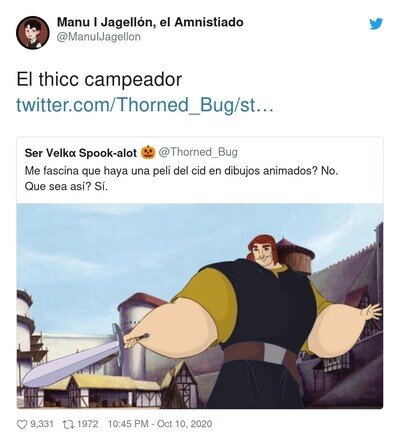Open the El Cid cartoon image
The image size is (400, 438).
click(200, 306)
